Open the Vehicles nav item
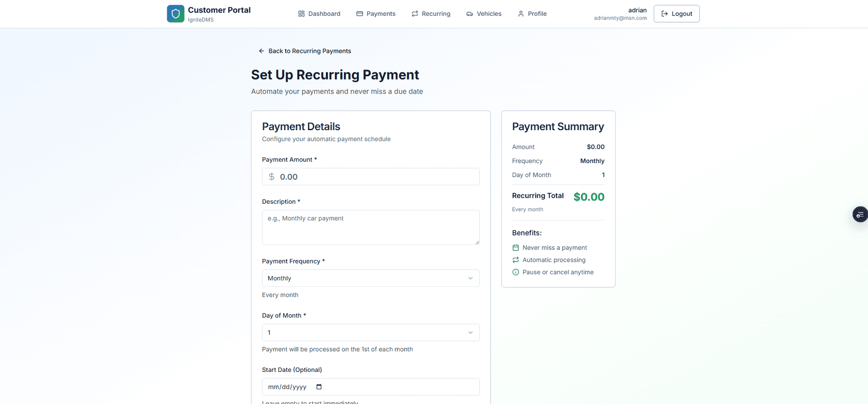This screenshot has height=404, width=868. coord(484,14)
